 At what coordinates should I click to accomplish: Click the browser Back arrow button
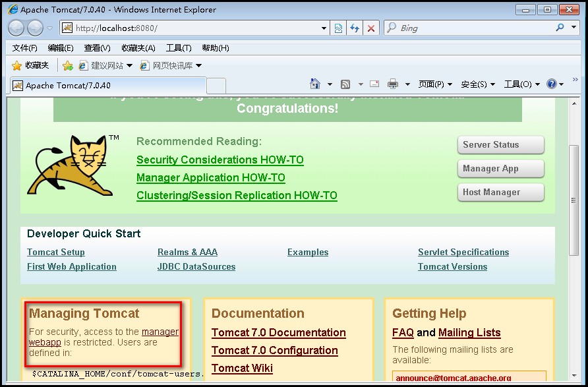coord(16,28)
